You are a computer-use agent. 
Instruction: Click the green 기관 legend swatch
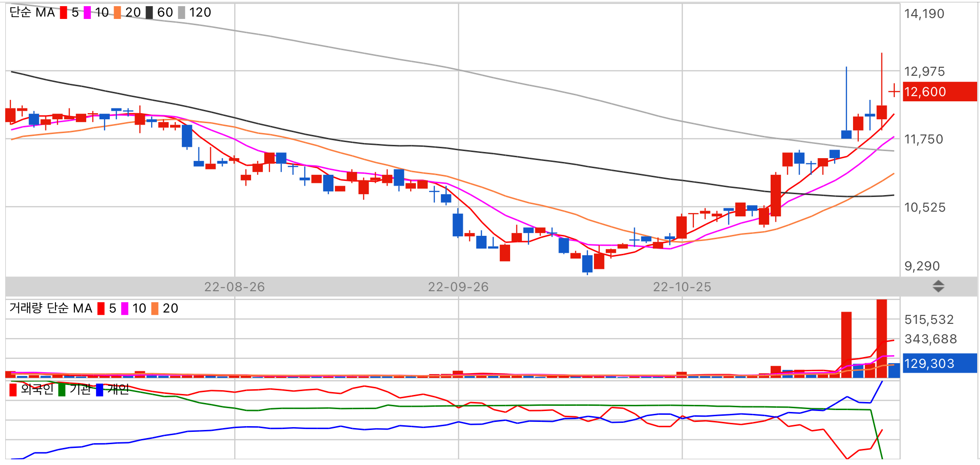pos(62,390)
